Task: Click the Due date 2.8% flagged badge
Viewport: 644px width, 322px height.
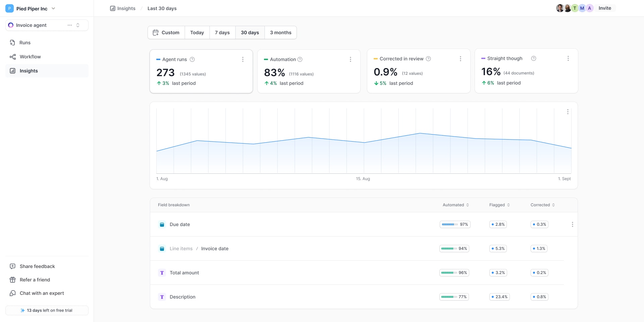Action: [498, 224]
